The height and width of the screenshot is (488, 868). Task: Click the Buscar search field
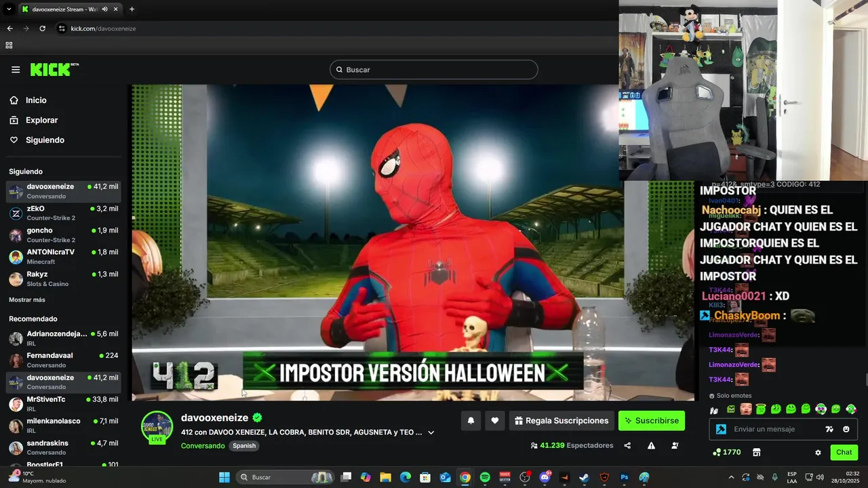tap(434, 70)
